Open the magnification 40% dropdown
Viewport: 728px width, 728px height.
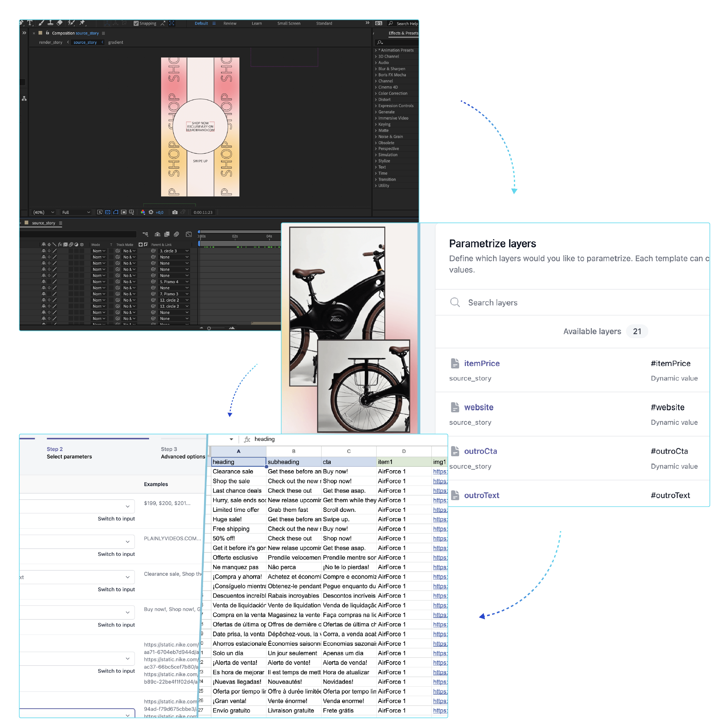click(44, 213)
